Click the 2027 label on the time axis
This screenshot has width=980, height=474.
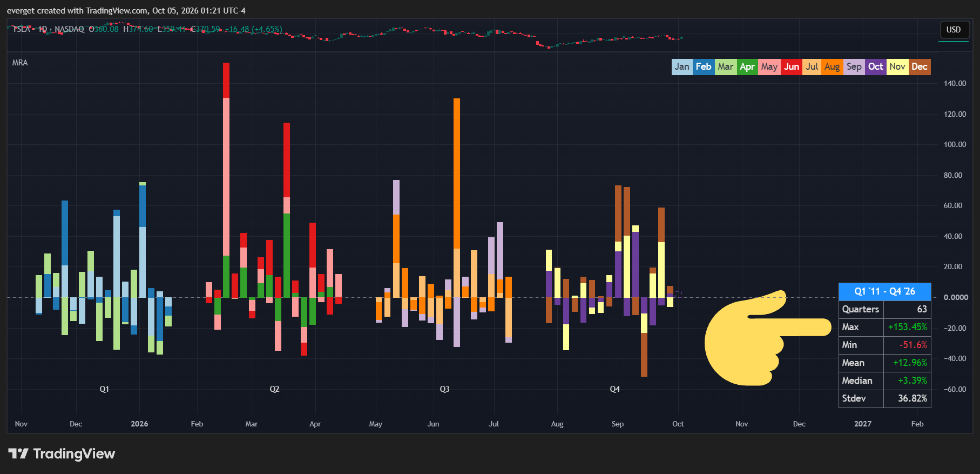point(863,424)
